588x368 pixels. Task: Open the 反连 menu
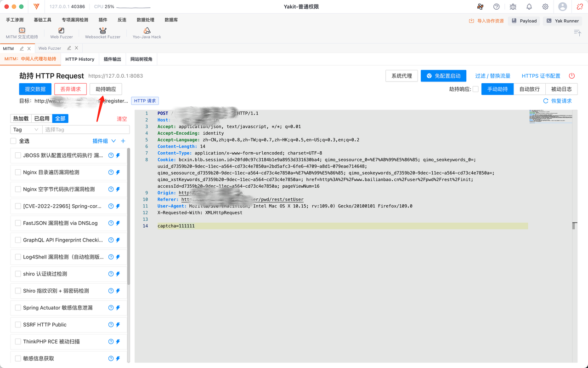tap(122, 20)
